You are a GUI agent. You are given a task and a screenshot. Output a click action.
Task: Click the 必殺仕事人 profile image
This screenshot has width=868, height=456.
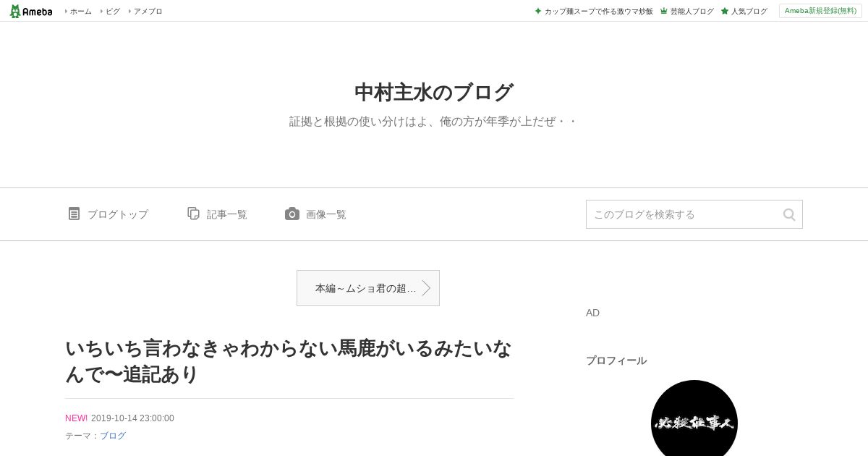[694, 418]
